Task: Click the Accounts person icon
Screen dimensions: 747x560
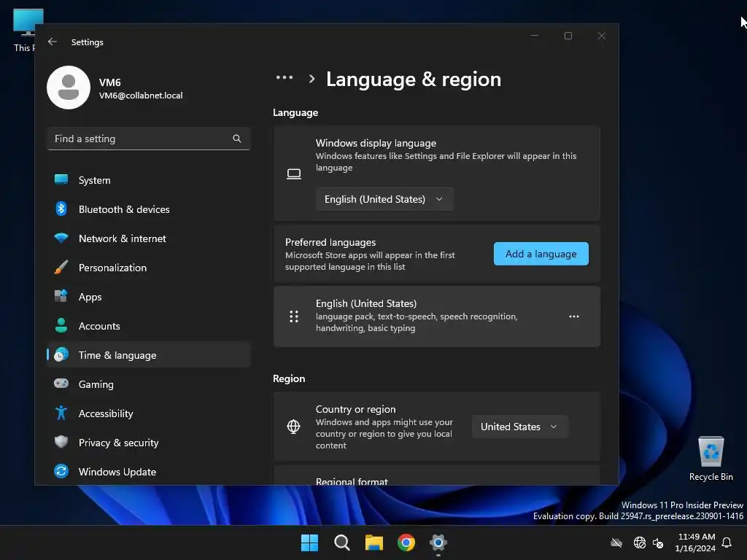Action: coord(61,326)
